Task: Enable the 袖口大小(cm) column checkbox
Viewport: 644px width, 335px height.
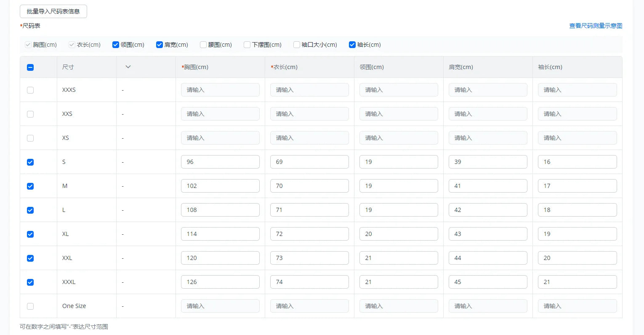Action: 297,45
